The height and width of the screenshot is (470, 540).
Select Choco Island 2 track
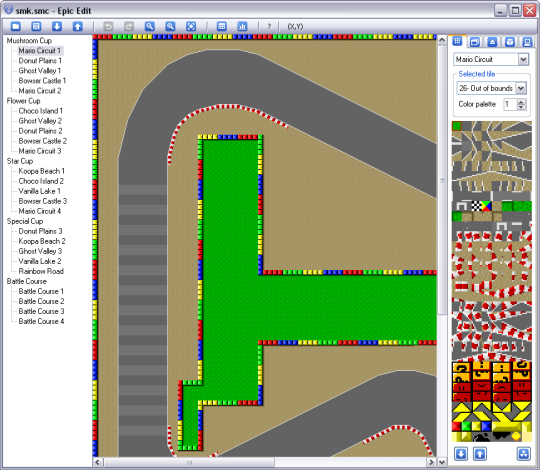(x=41, y=181)
